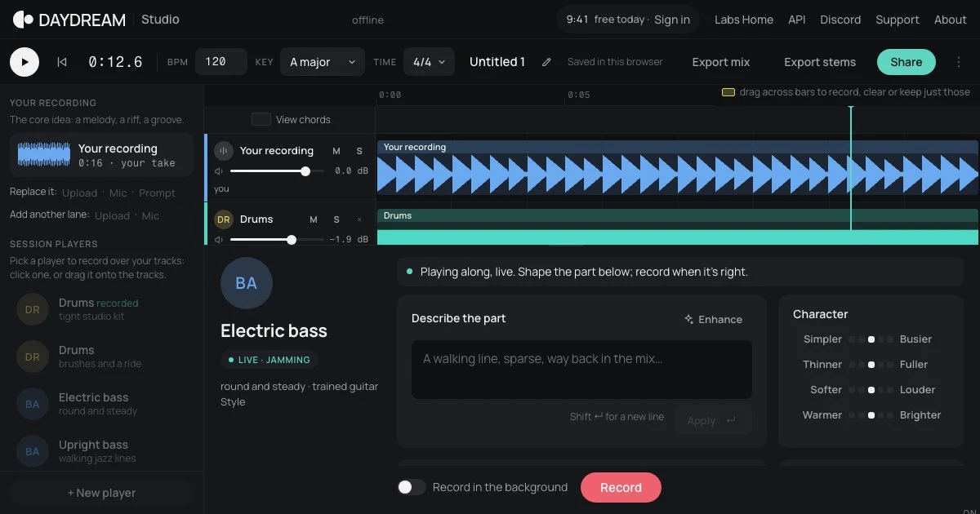Image resolution: width=980 pixels, height=514 pixels.
Task: Open the three-dot more options menu
Action: coord(959,62)
